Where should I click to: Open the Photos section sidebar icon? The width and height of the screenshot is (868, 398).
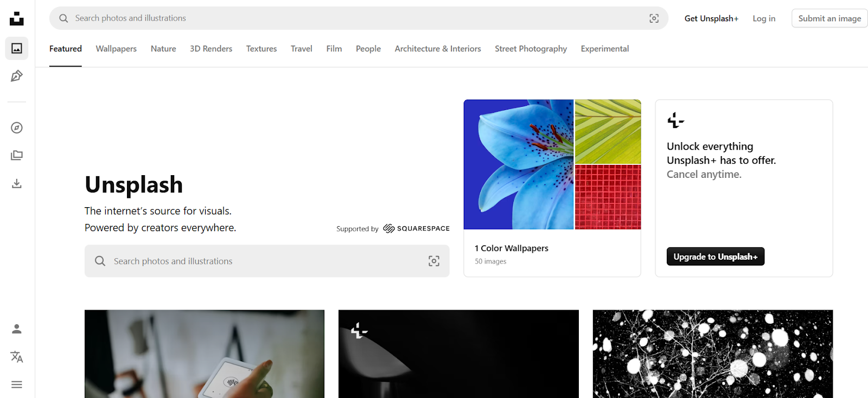click(x=17, y=48)
